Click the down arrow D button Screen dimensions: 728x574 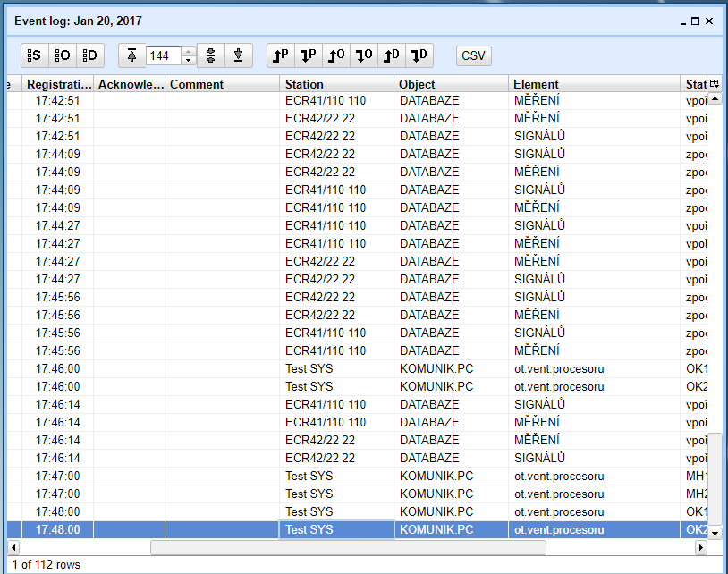tap(419, 55)
